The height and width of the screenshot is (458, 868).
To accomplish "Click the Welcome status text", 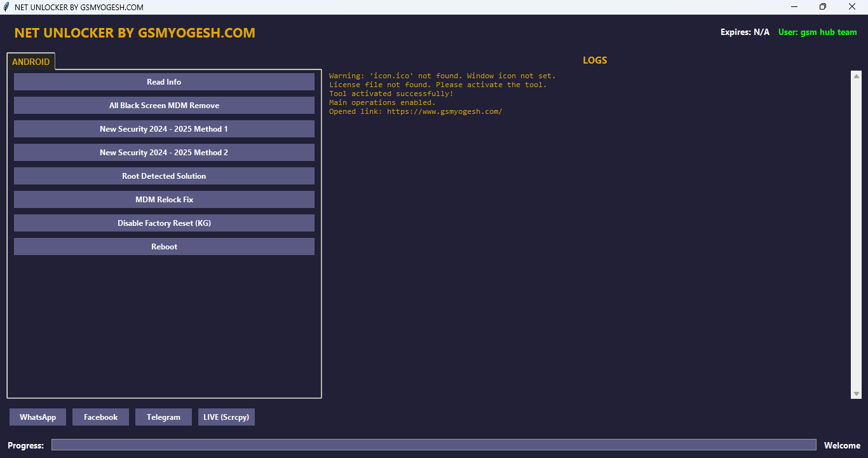I will click(842, 445).
